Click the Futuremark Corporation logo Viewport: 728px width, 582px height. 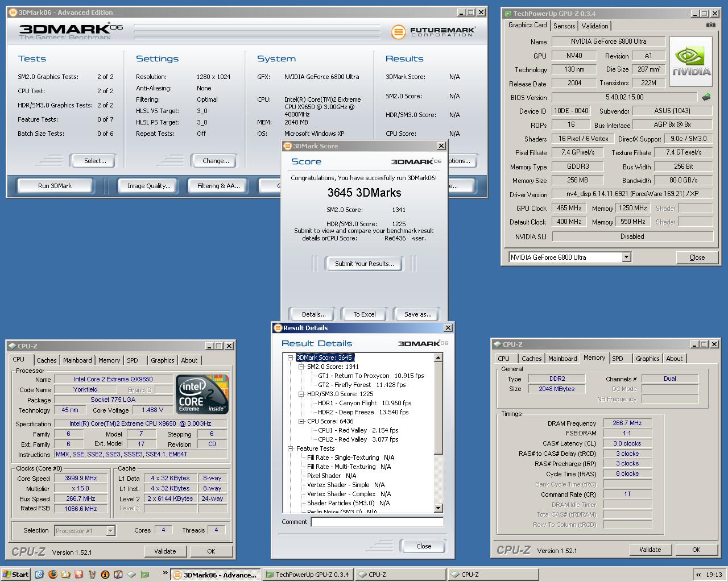coord(433,32)
